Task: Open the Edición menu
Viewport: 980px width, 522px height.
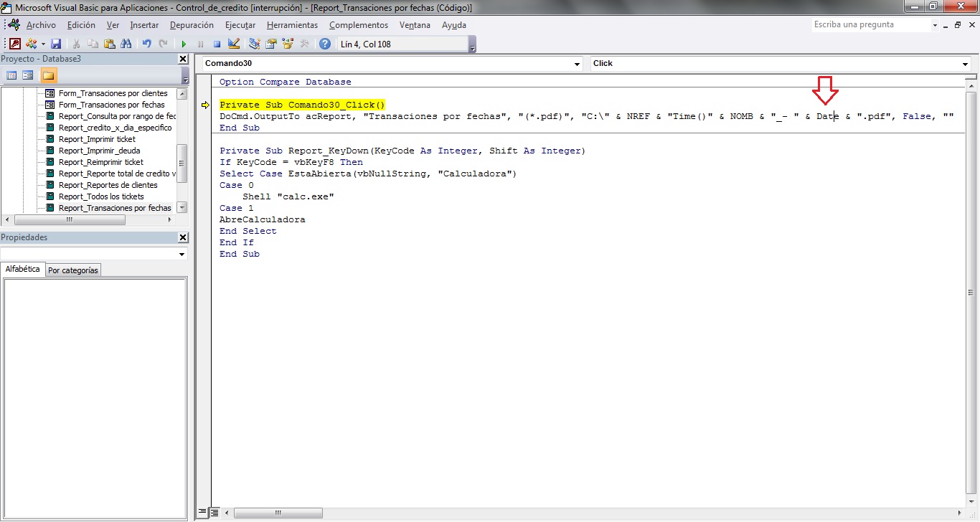Action: pyautogui.click(x=81, y=25)
